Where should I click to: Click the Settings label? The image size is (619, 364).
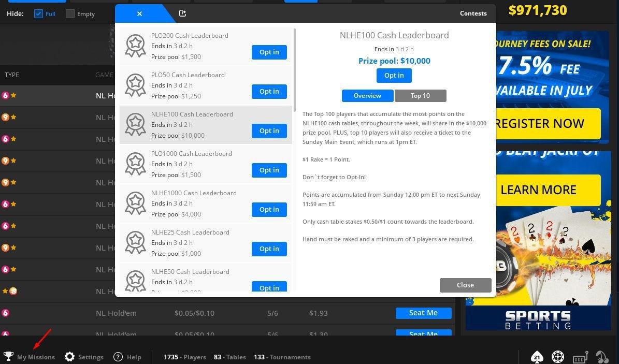pyautogui.click(x=91, y=357)
